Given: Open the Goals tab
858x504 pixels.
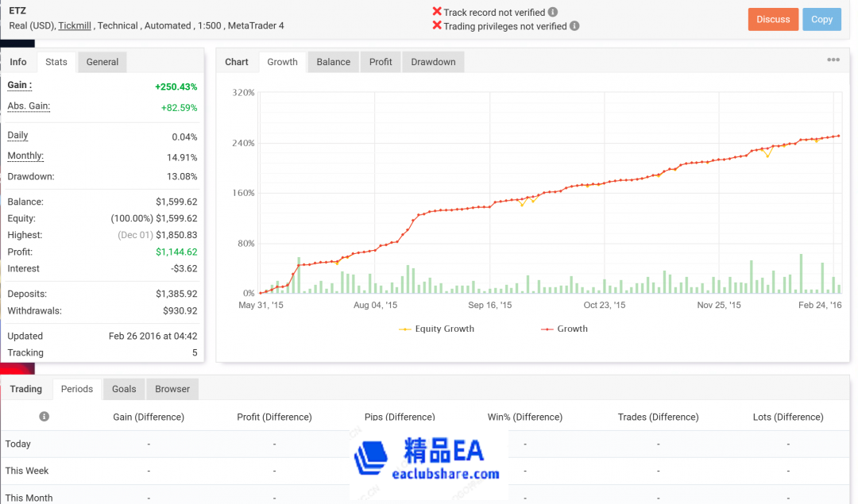Looking at the screenshot, I should click(124, 389).
